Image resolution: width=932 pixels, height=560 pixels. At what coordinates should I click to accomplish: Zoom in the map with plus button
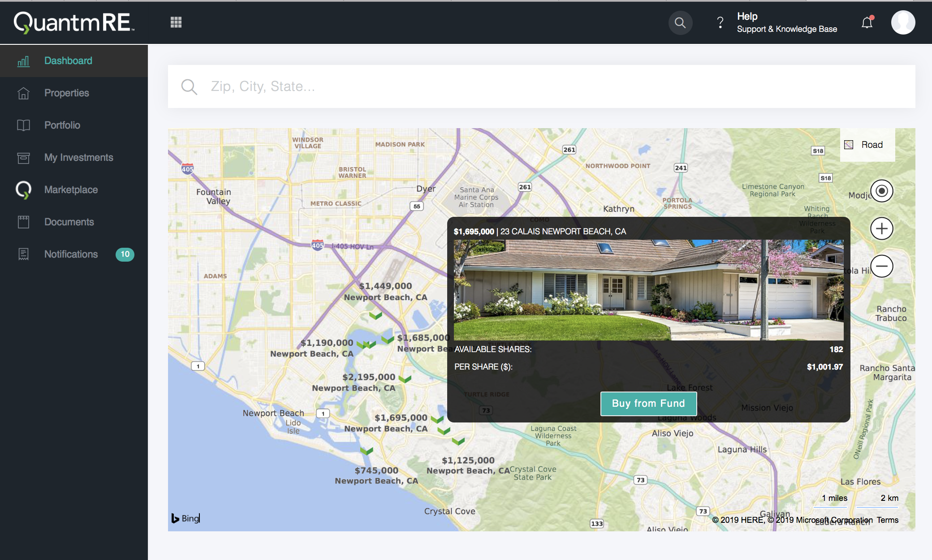click(881, 229)
